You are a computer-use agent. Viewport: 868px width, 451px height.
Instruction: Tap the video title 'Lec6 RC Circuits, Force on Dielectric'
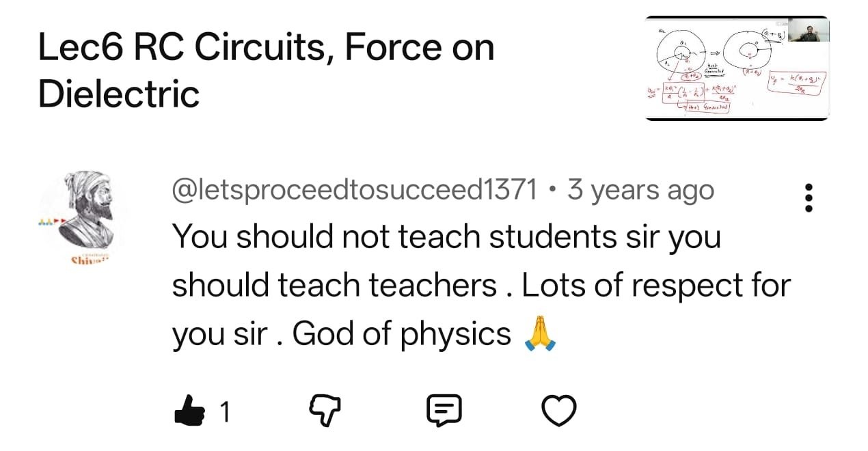(266, 70)
